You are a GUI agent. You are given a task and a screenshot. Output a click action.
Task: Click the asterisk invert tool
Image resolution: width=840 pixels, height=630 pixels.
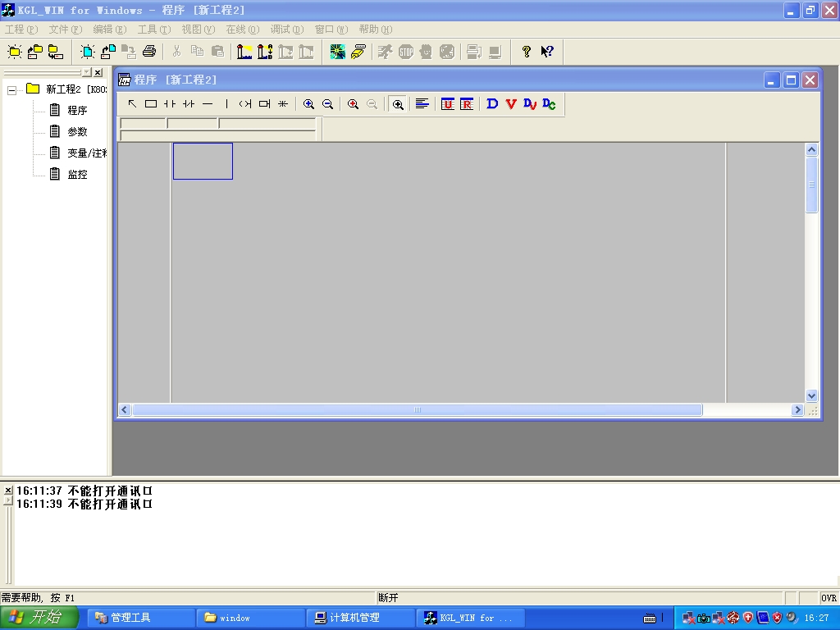click(x=283, y=104)
